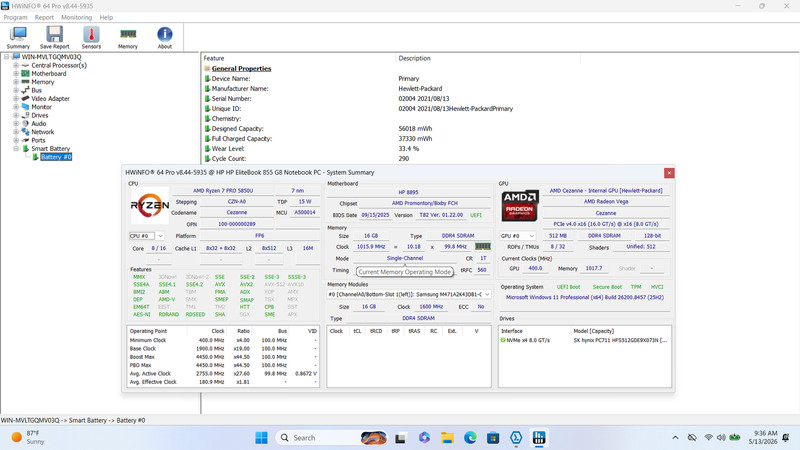Show hidden tray icons chevron
The height and width of the screenshot is (450, 800).
click(x=675, y=438)
